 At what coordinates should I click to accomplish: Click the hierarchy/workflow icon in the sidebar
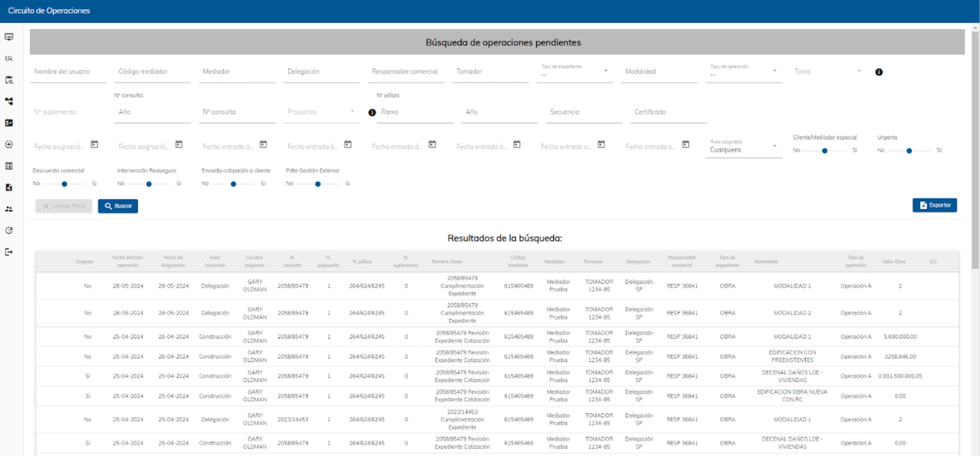9,101
